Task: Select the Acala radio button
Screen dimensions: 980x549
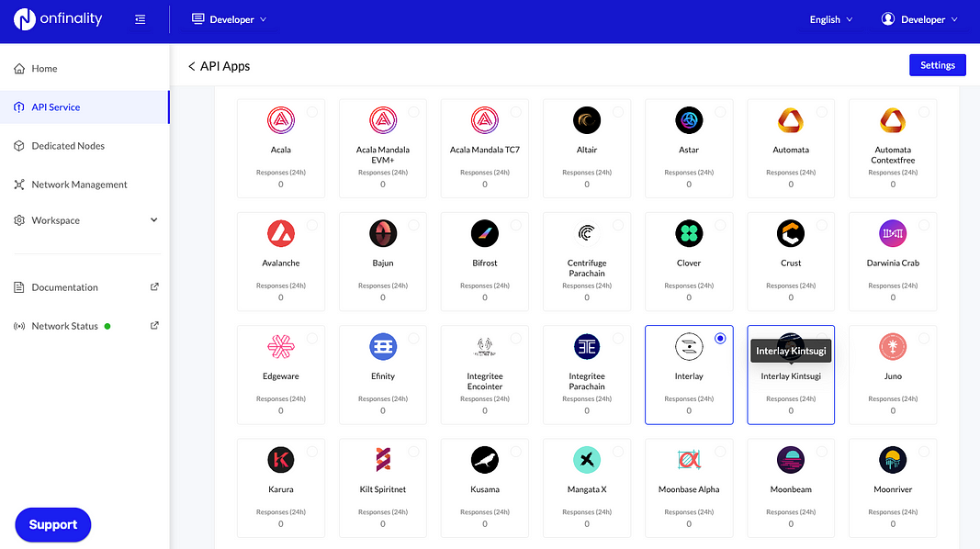Action: point(312,112)
